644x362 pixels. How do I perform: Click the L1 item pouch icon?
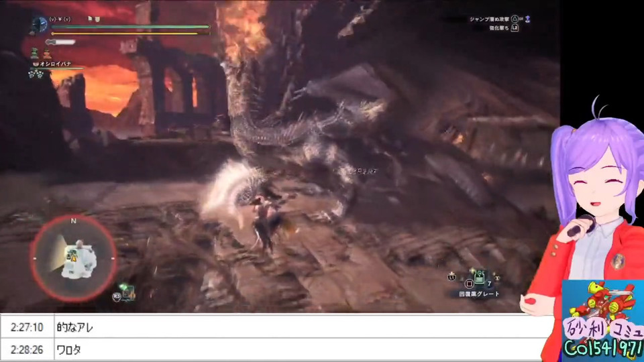tap(451, 277)
